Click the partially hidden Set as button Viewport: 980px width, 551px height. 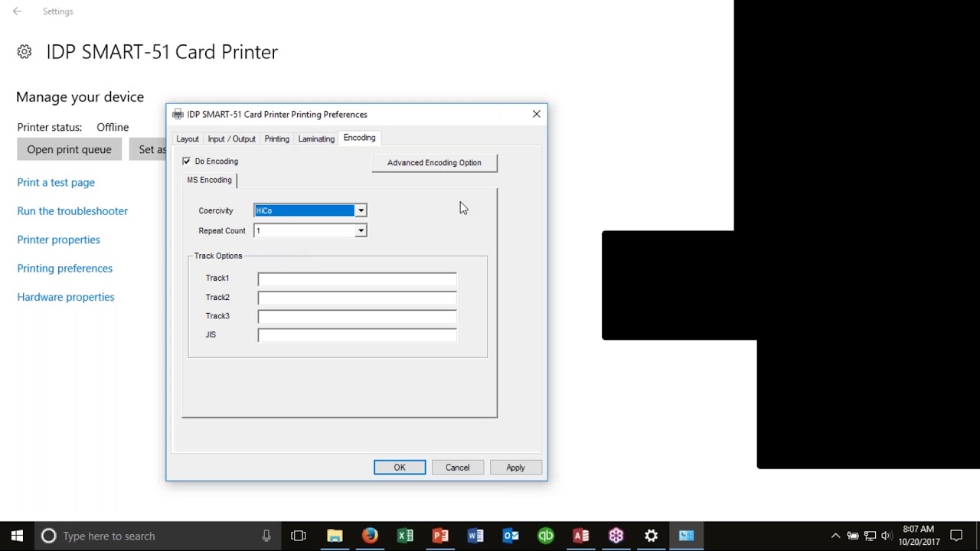148,149
